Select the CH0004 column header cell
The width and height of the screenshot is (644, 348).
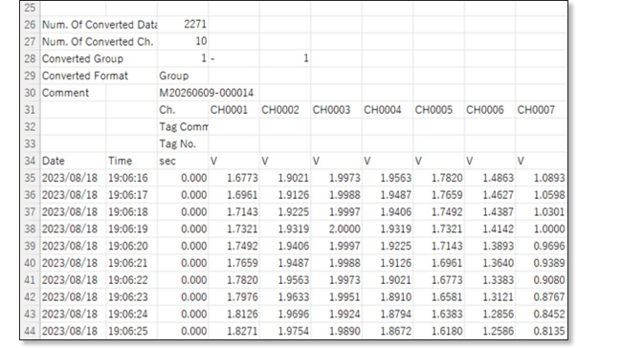tap(388, 110)
